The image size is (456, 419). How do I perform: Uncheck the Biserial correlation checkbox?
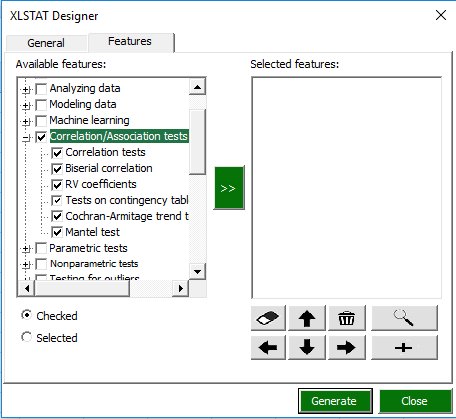[x=57, y=169]
